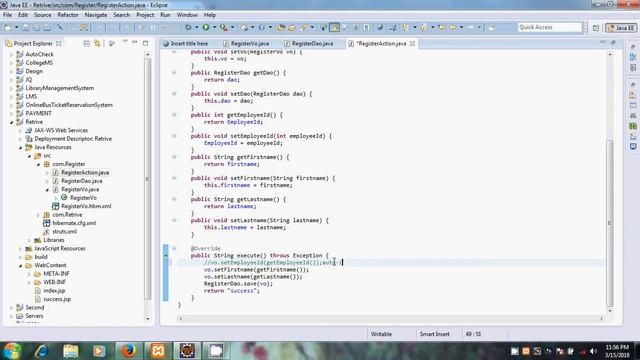Click into the Quick Access field
This screenshot has width=640, height=360.
tap(549, 27)
